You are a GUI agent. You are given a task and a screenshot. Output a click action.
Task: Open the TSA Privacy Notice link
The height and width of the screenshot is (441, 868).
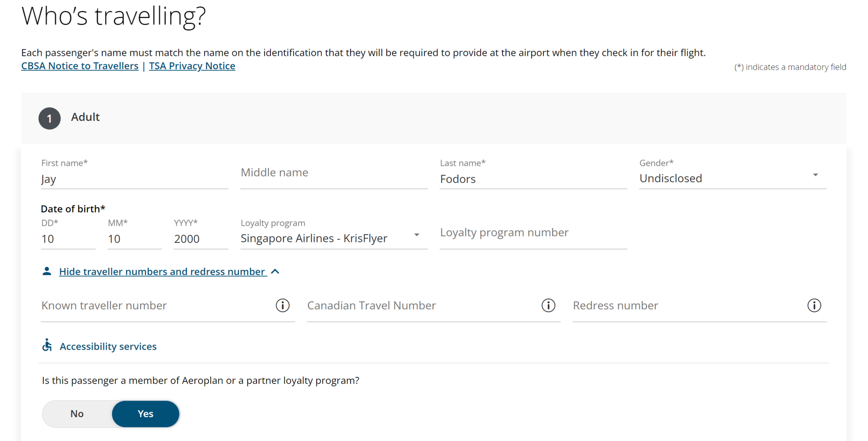tap(192, 66)
